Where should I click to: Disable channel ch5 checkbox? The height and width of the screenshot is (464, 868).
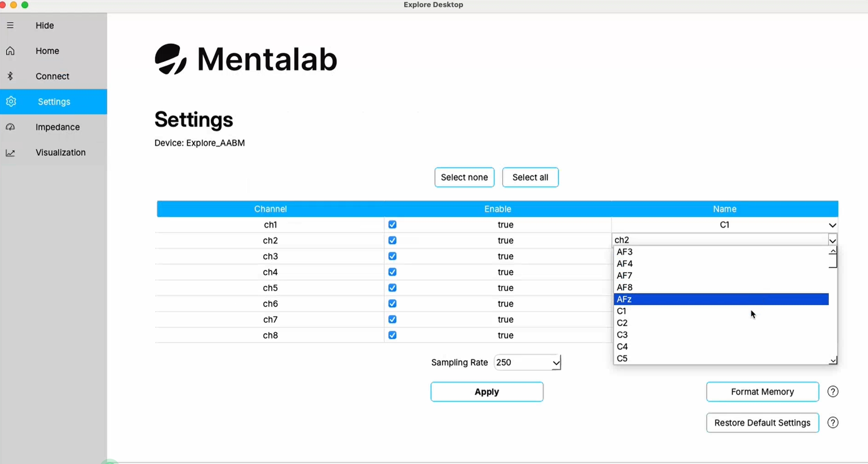[x=392, y=288]
